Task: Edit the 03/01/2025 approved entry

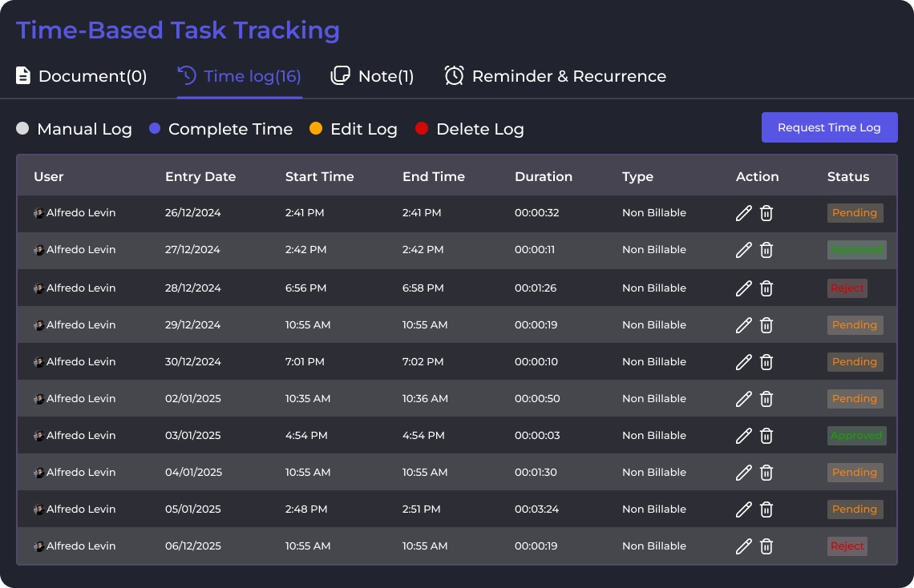Action: (743, 436)
